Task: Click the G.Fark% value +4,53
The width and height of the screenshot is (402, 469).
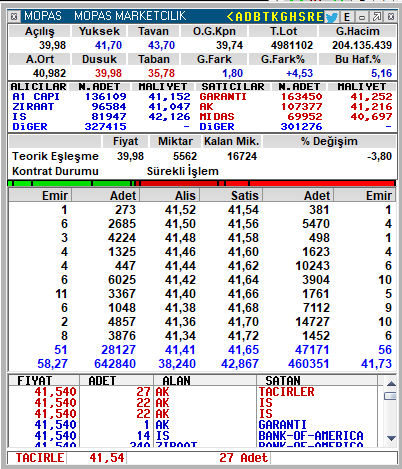Action: click(299, 73)
